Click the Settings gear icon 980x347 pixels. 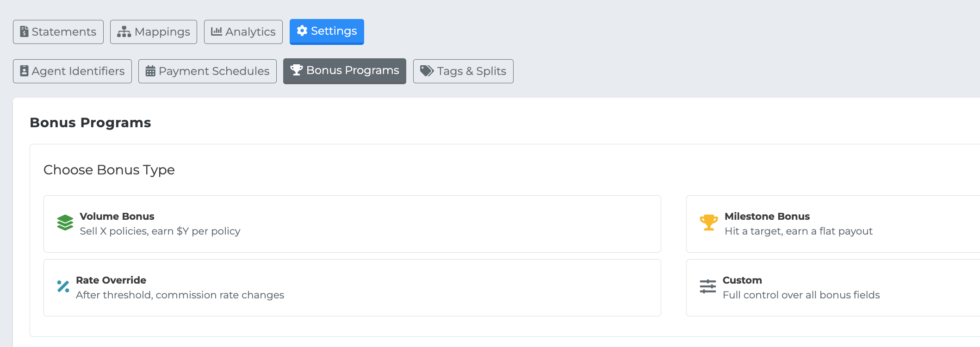coord(302,31)
